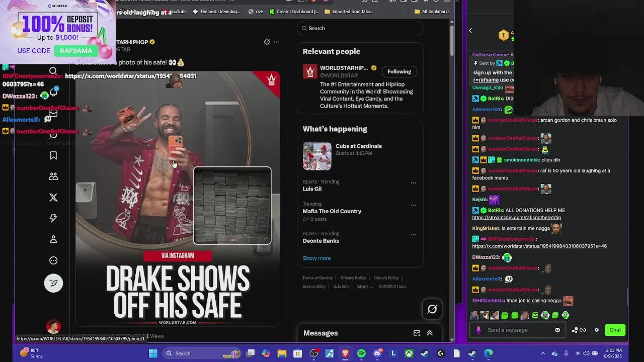Open Windows Start menu
The width and height of the screenshot is (644, 362).
click(153, 353)
